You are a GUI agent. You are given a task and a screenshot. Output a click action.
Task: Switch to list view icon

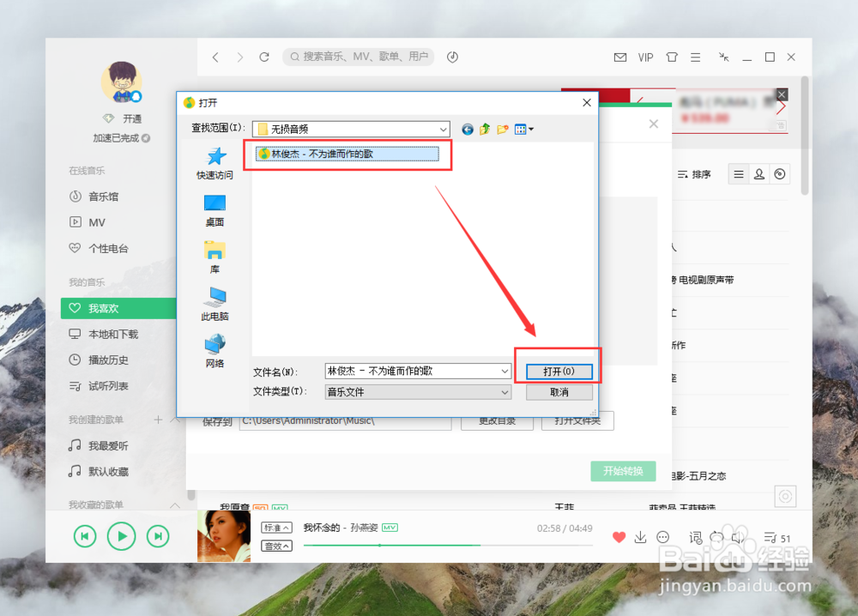point(739,174)
